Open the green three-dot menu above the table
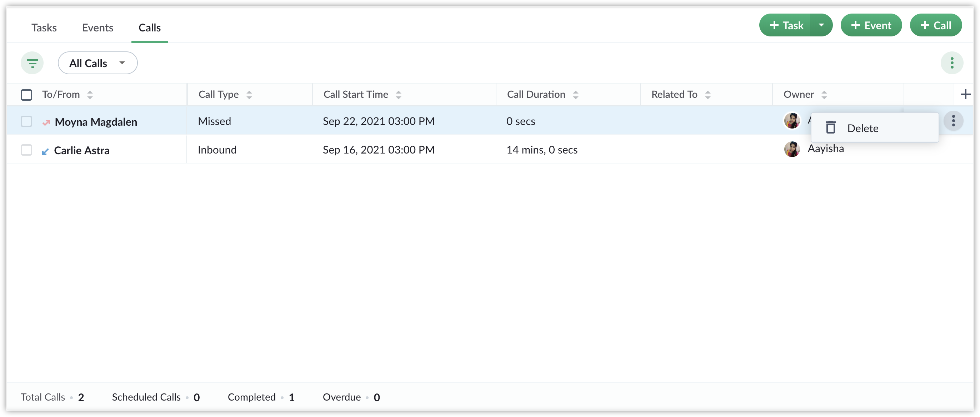This screenshot has height=417, width=980. [952, 63]
